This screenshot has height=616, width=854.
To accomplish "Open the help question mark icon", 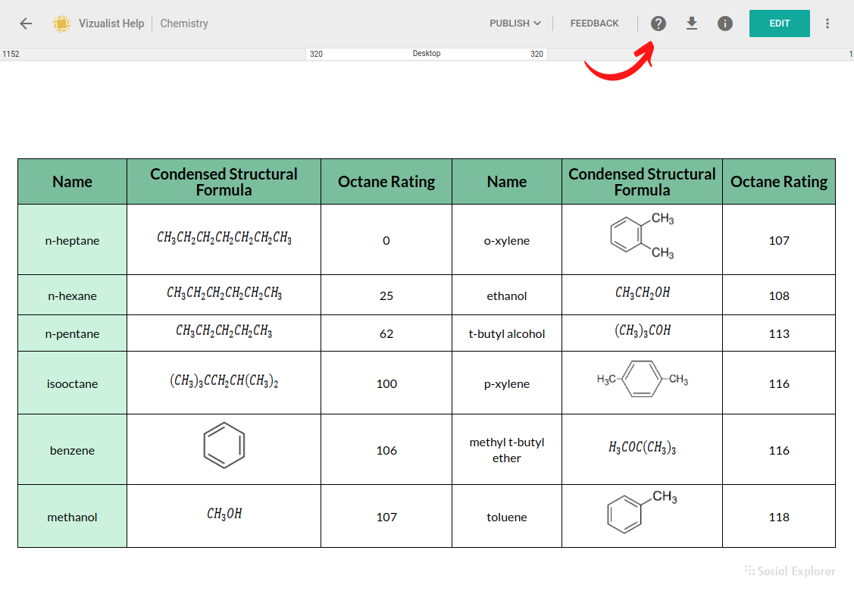I will (x=658, y=23).
